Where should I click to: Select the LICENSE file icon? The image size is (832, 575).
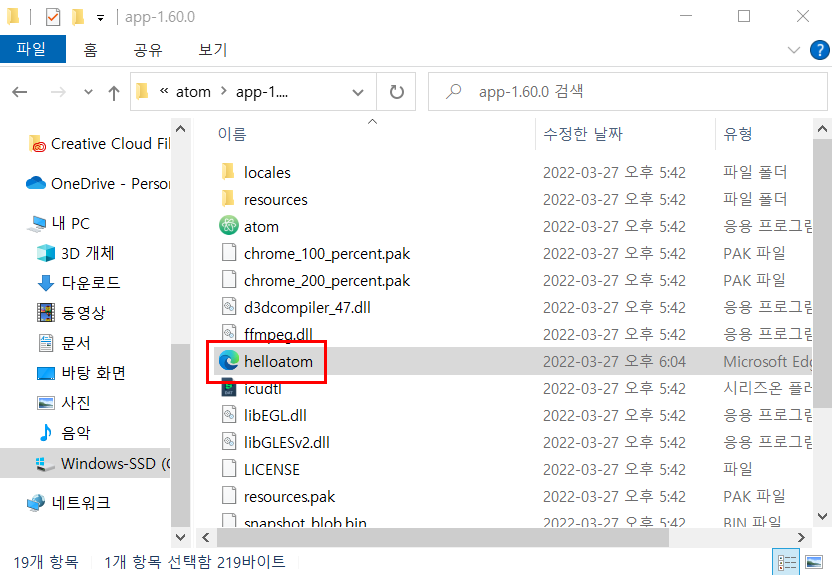(x=229, y=469)
